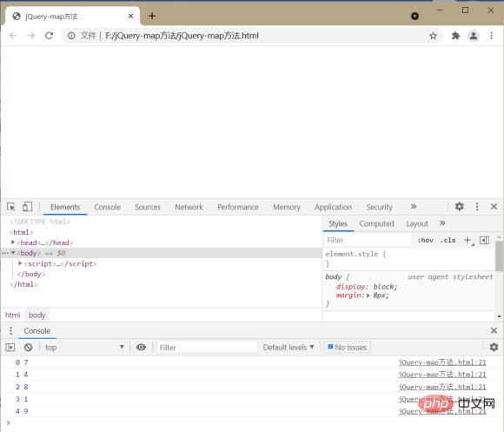
Task: Toggle computed styles sidebar icon
Action: pyautogui.click(x=484, y=240)
